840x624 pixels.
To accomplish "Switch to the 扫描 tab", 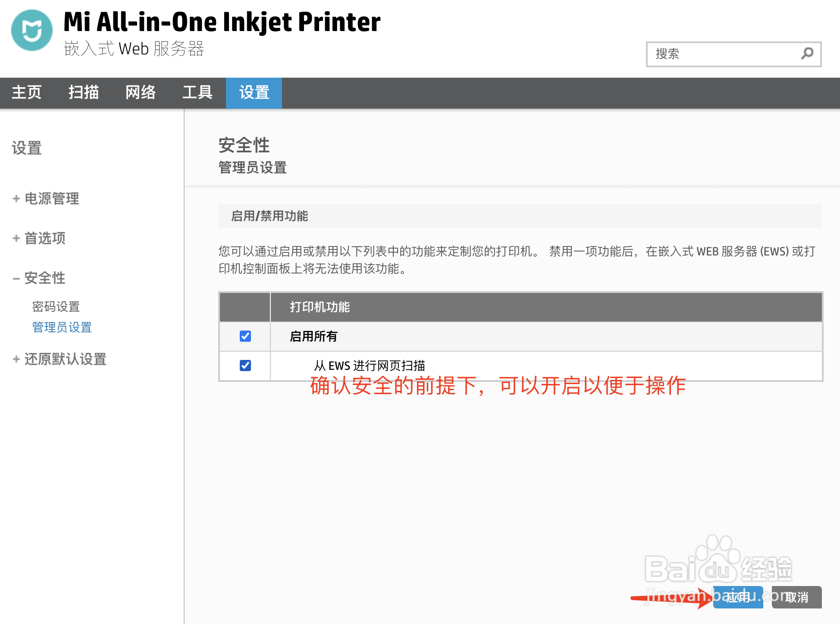I will coord(84,92).
